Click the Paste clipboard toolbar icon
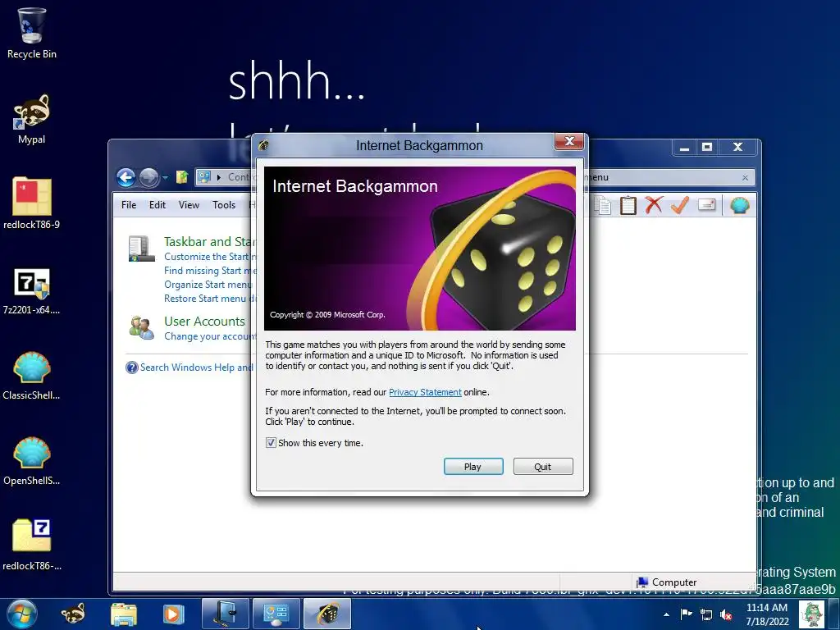Screen dimensions: 840x630 coord(628,205)
